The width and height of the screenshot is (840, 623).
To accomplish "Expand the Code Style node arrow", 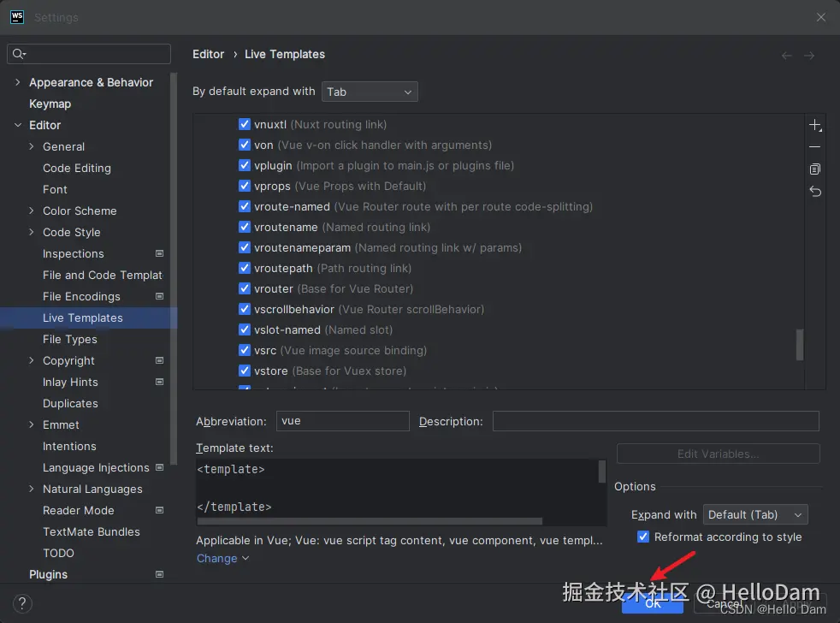I will 31,232.
